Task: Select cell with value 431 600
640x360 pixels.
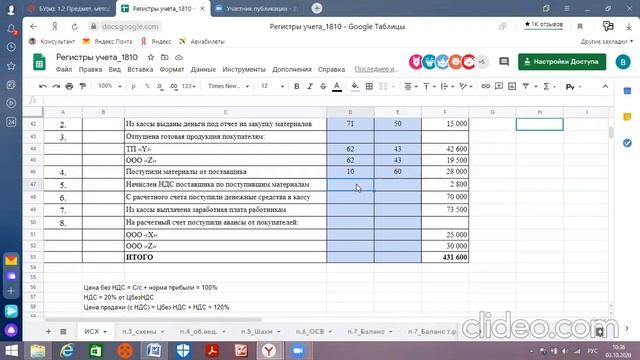Action: (445, 257)
